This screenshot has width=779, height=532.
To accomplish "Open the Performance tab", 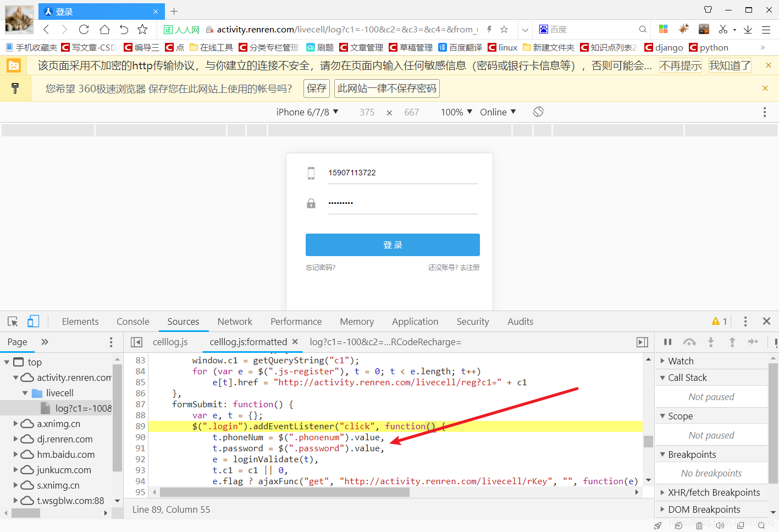I will click(296, 322).
